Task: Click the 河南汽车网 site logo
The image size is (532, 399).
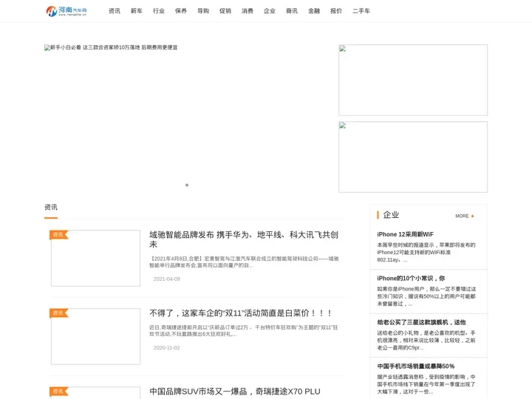Action: coord(66,11)
